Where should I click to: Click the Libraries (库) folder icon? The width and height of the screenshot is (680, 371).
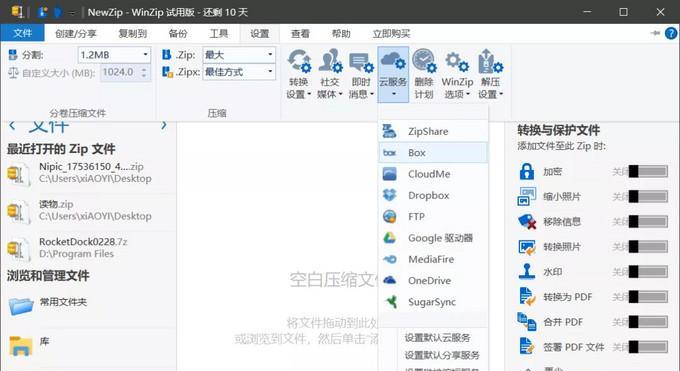[21, 345]
